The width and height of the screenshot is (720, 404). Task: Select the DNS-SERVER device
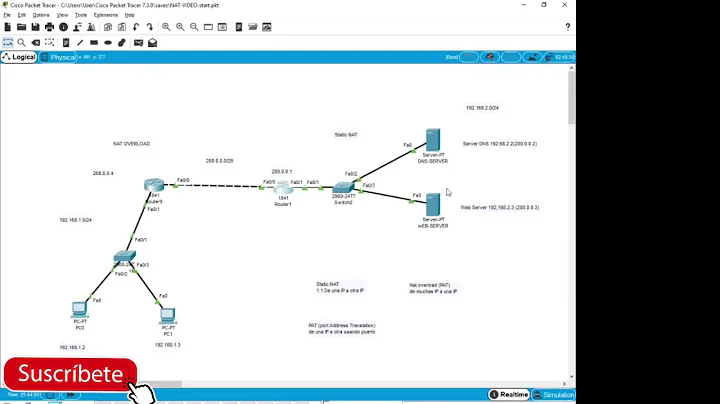click(433, 140)
